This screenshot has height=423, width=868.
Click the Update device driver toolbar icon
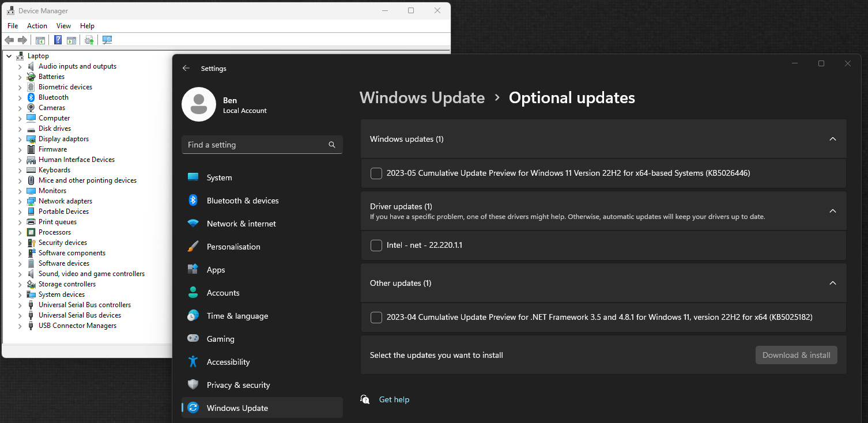point(89,40)
